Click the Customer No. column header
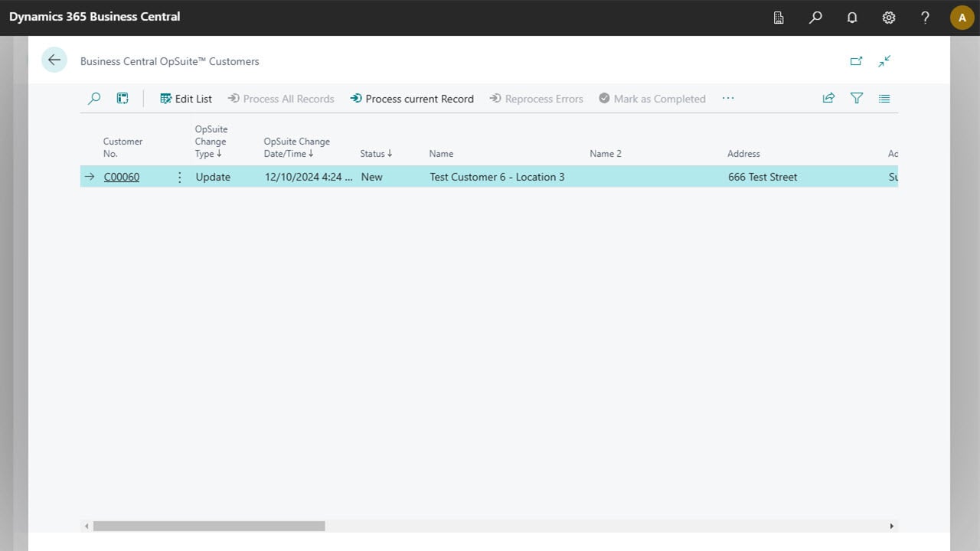The height and width of the screenshot is (551, 980). [122, 148]
